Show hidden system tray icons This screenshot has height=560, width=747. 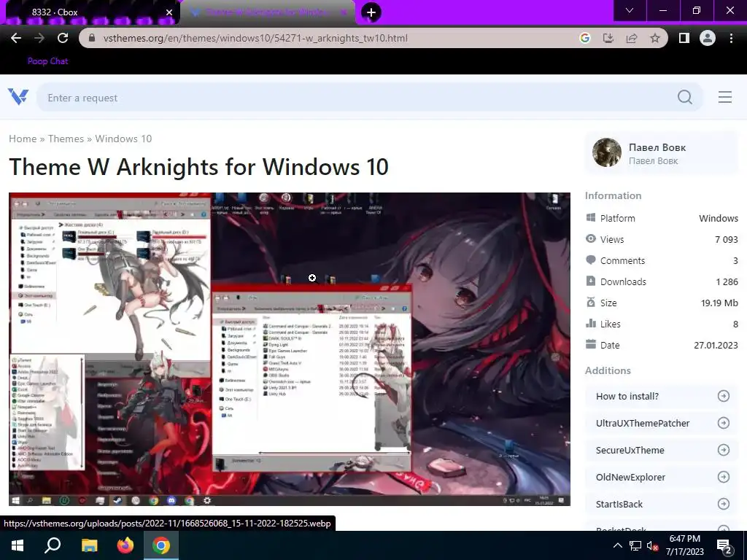click(617, 545)
